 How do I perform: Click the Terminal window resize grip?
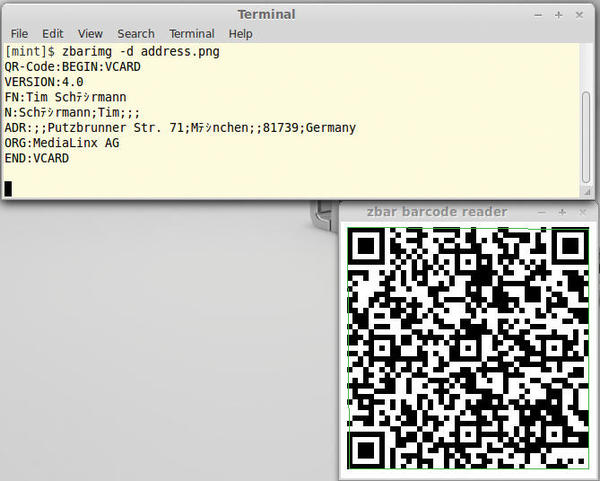point(586,192)
